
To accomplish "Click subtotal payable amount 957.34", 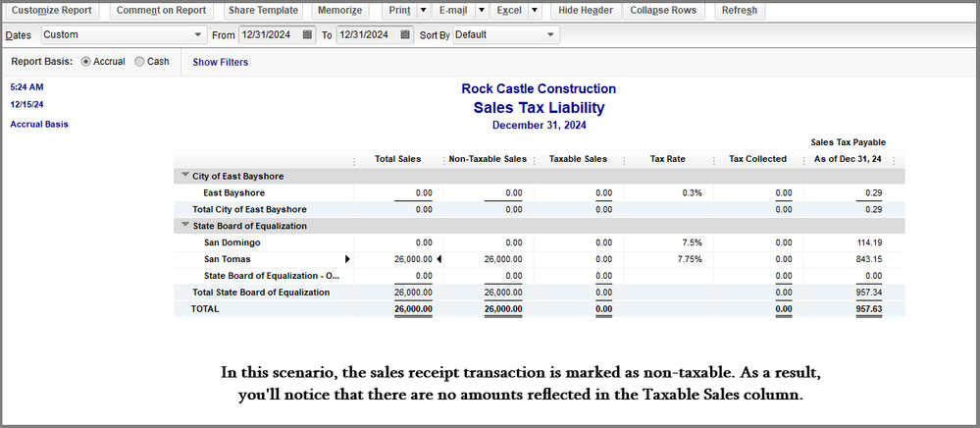I will (868, 293).
